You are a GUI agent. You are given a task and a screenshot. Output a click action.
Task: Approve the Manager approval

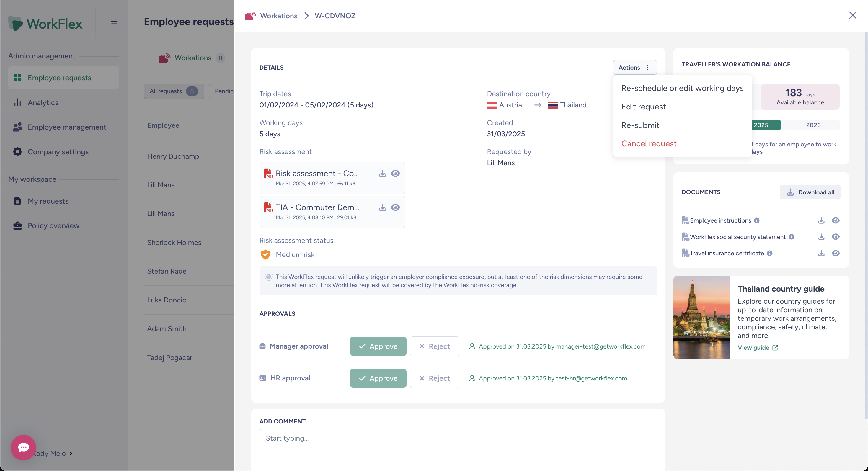[378, 346]
